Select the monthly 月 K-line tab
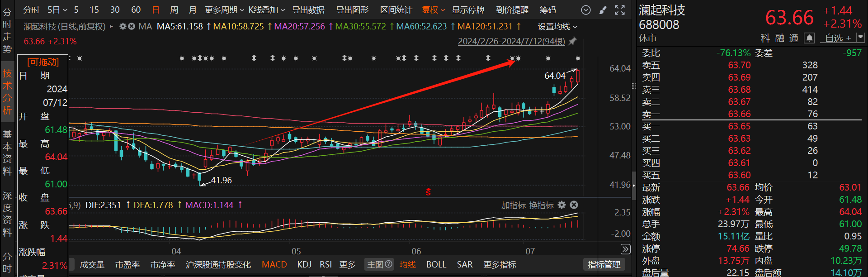 coord(193,10)
